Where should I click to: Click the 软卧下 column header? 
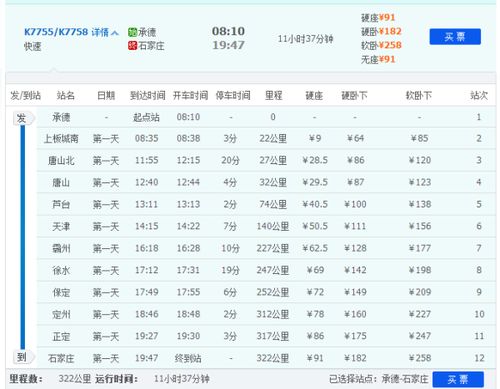click(x=418, y=96)
